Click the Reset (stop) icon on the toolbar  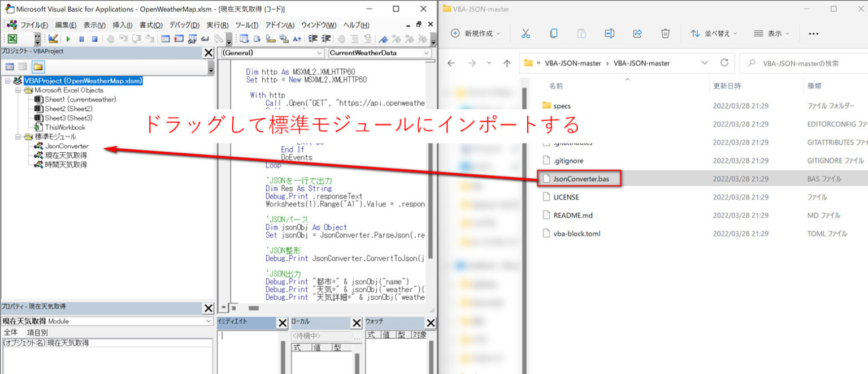pyautogui.click(x=94, y=38)
